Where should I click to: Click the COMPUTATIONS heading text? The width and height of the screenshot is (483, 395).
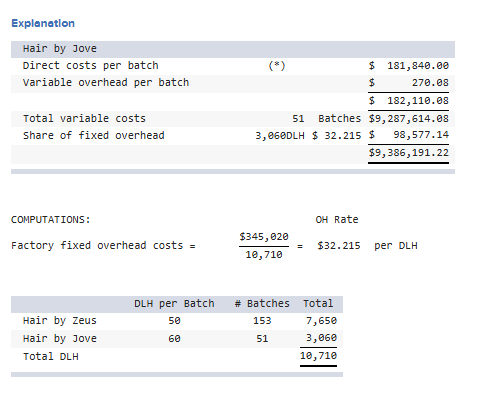click(x=51, y=220)
